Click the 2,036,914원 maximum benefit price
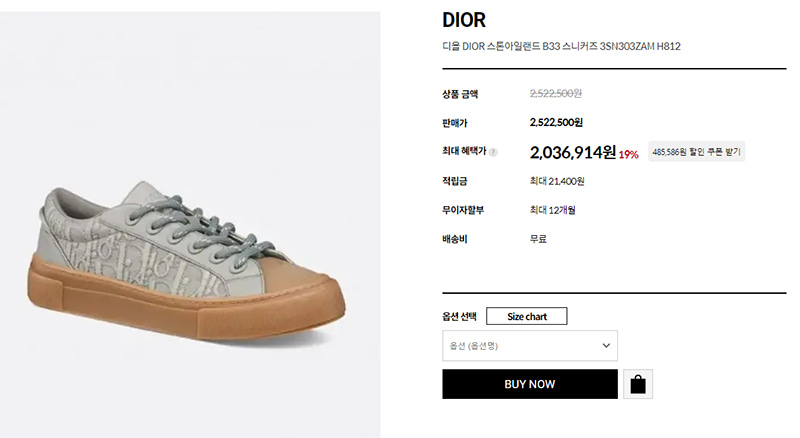The width and height of the screenshot is (800, 438). pyautogui.click(x=572, y=152)
